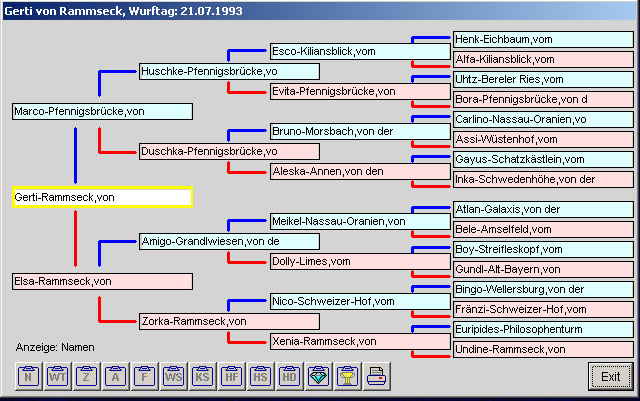Select dam Elsa-Rammseck,von
Image resolution: width=640 pixels, height=401 pixels.
(102, 282)
